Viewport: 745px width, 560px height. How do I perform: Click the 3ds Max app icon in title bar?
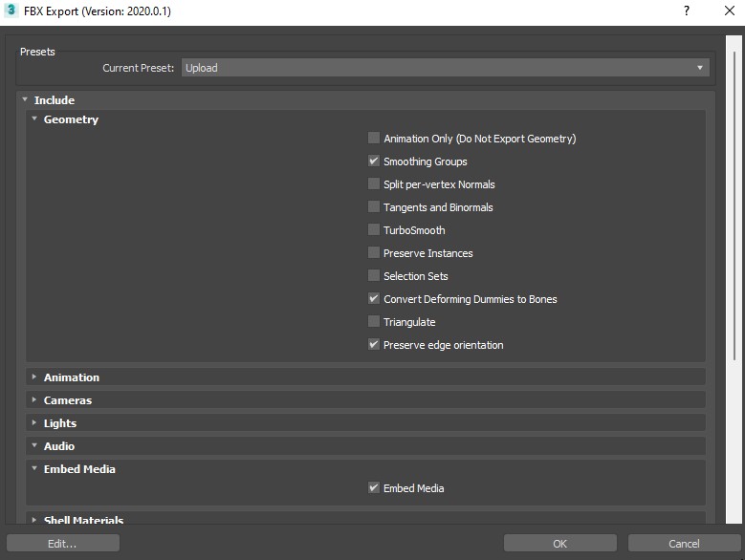[11, 11]
